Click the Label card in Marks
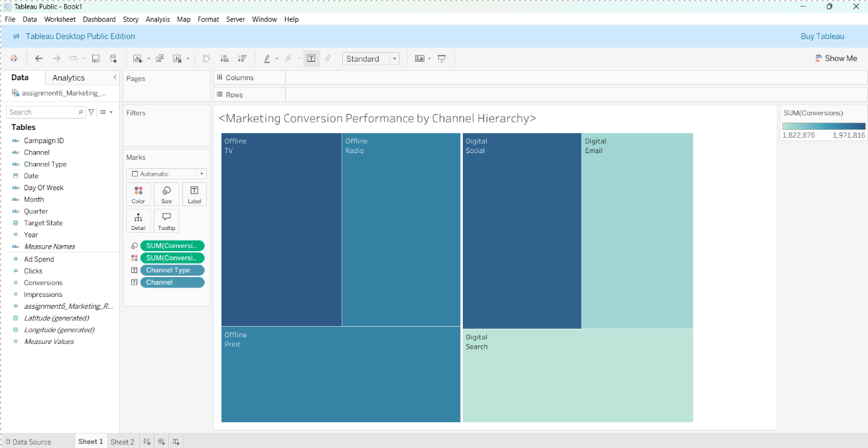Screen dimensions: 868x448 click(x=194, y=194)
